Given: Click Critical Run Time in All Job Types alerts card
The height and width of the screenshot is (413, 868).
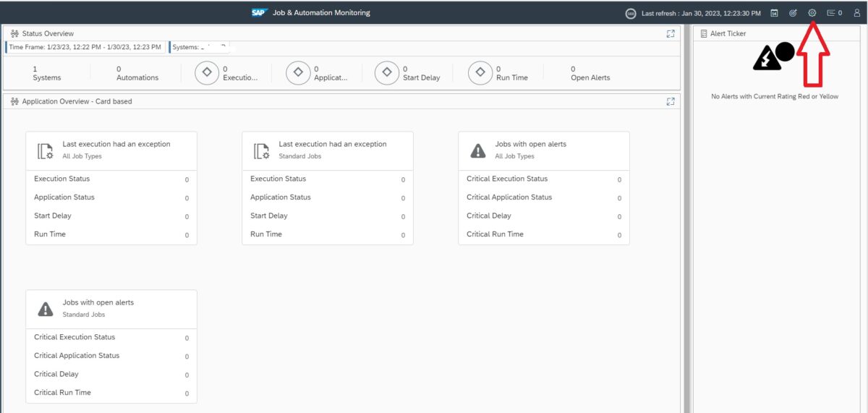Looking at the screenshot, I should [544, 234].
